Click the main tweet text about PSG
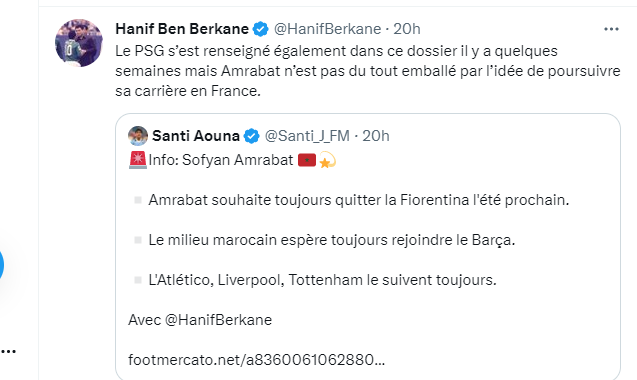The width and height of the screenshot is (637, 380). tap(368, 71)
